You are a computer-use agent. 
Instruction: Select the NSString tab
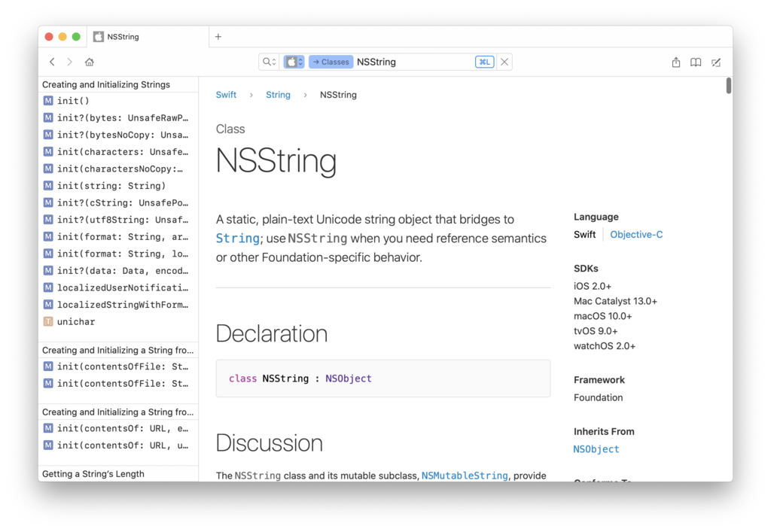click(x=148, y=36)
